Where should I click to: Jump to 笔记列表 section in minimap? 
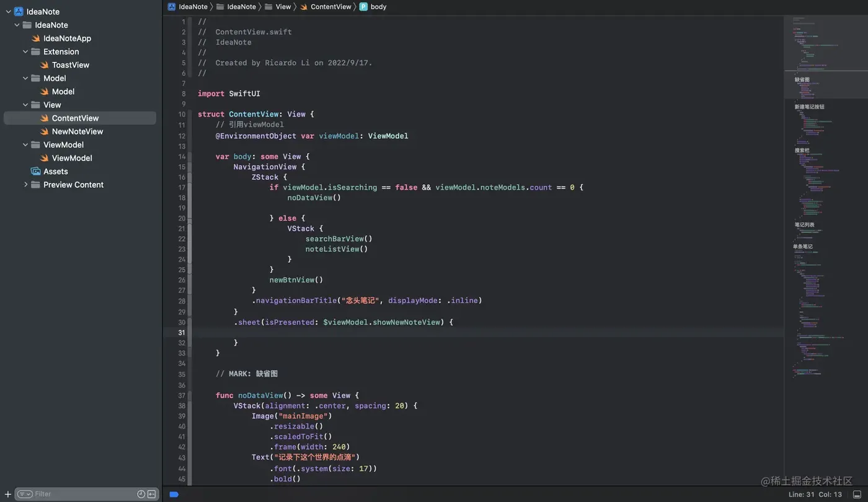pos(805,225)
